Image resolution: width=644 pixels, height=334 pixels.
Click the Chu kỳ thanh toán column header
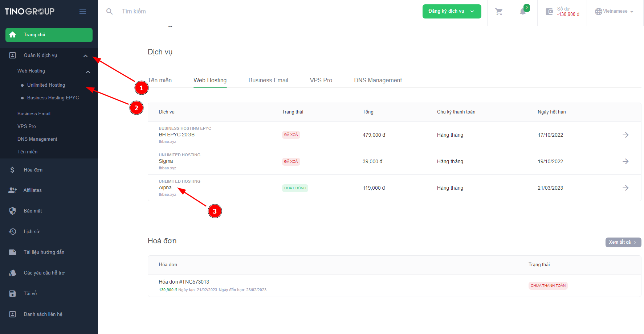[456, 112]
